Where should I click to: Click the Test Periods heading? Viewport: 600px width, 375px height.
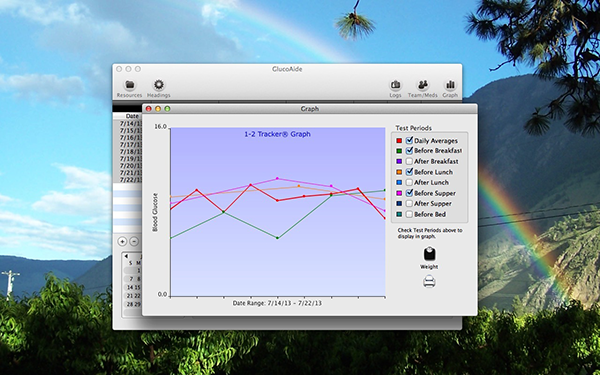(413, 128)
